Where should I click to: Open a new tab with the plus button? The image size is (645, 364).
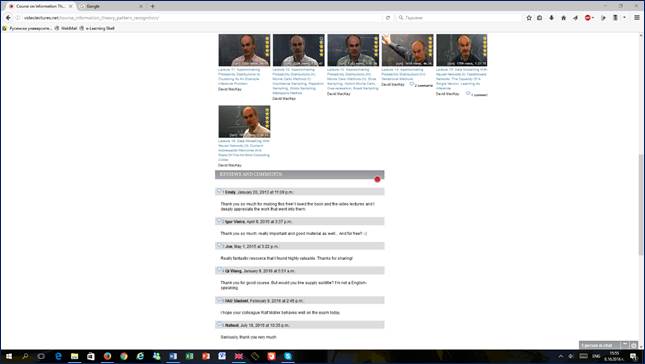pyautogui.click(x=152, y=6)
